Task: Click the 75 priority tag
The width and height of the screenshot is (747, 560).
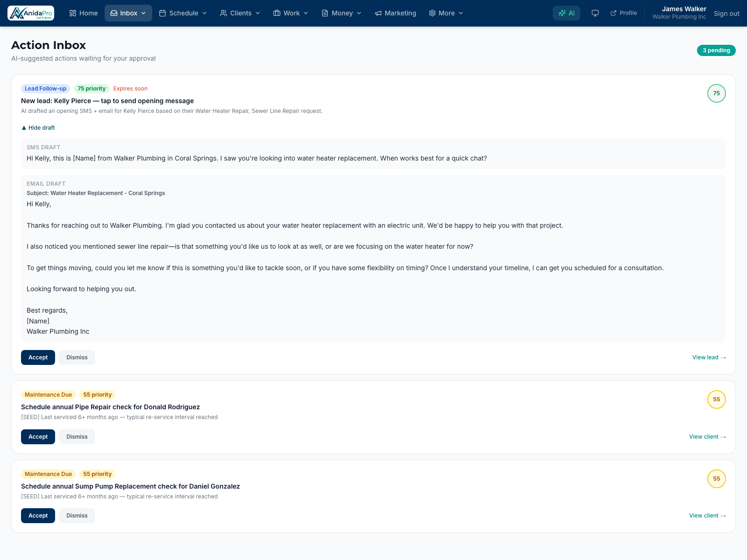Action: tap(92, 89)
